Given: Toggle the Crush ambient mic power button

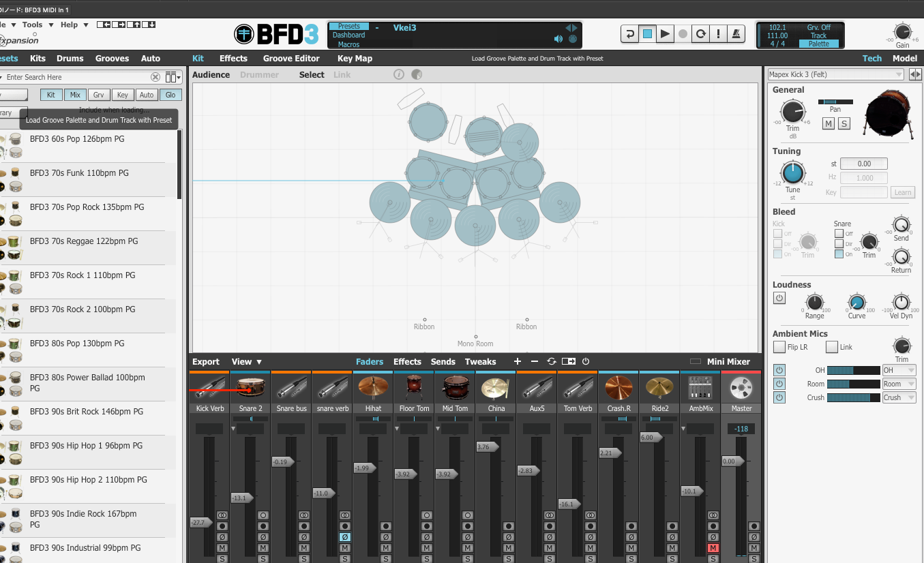Looking at the screenshot, I should pos(779,397).
